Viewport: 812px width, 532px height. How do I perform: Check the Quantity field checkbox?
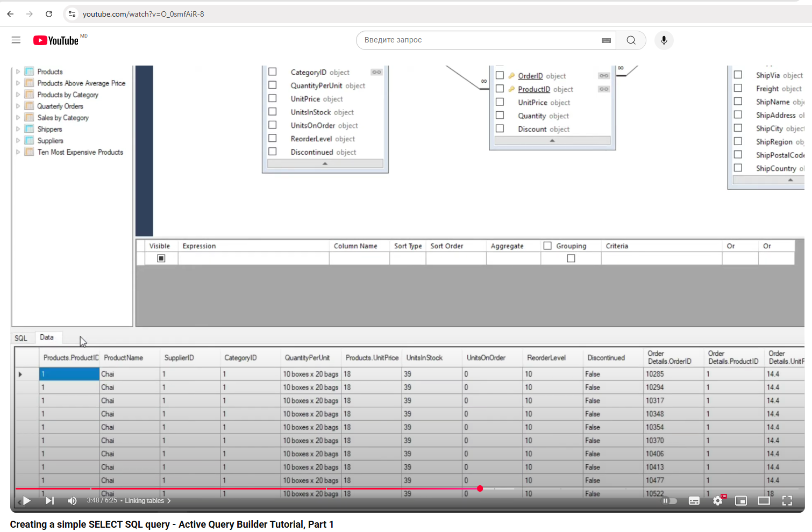point(500,116)
